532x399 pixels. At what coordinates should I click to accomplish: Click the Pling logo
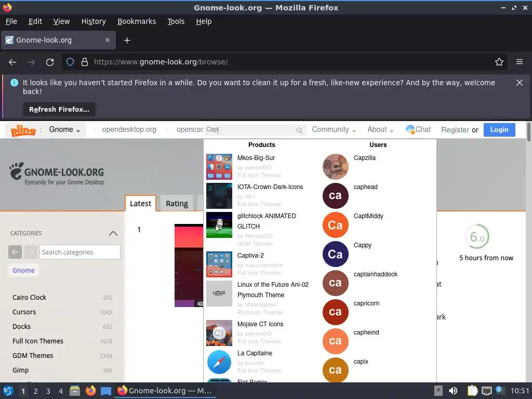(23, 130)
